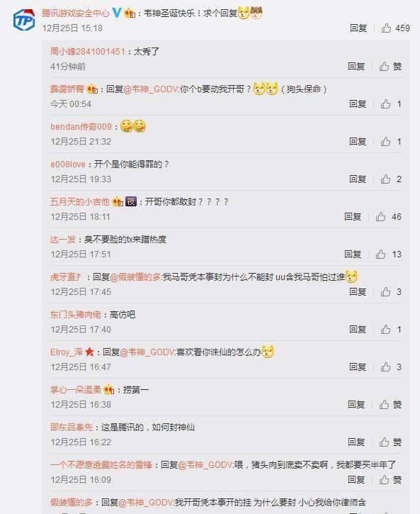Viewport: 420px width, 514px height.
Task: Click the red star badge beside Elroy_泽
Action: point(89,352)
